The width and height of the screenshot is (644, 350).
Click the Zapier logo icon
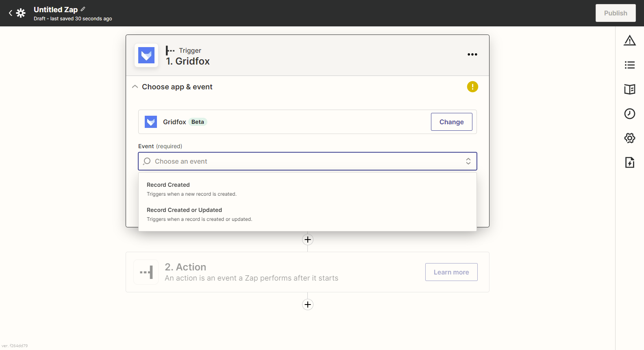(21, 13)
